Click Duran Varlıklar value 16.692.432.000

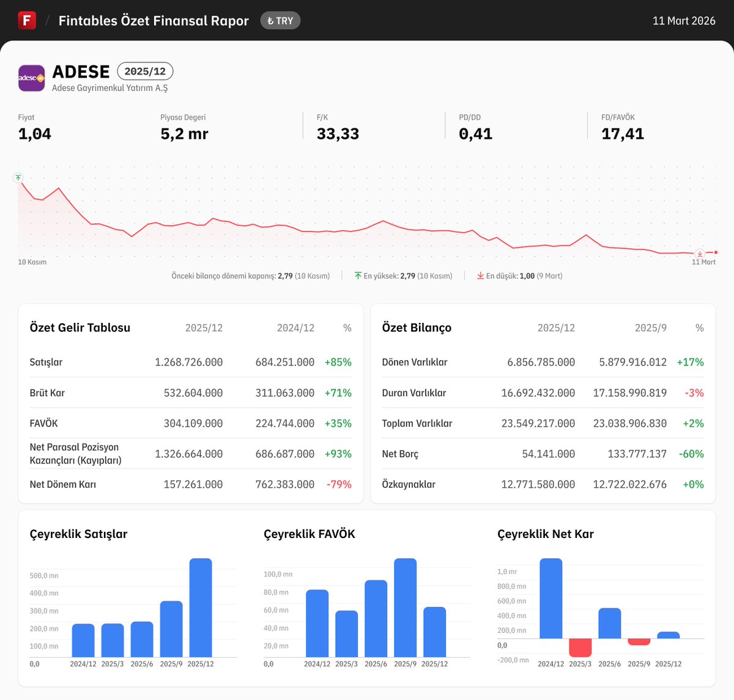point(538,392)
